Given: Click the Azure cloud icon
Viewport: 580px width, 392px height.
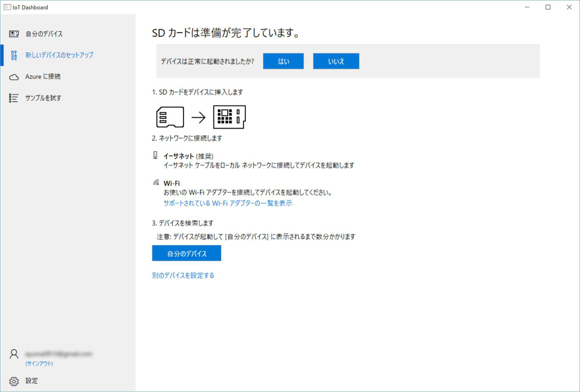Looking at the screenshot, I should 14,77.
